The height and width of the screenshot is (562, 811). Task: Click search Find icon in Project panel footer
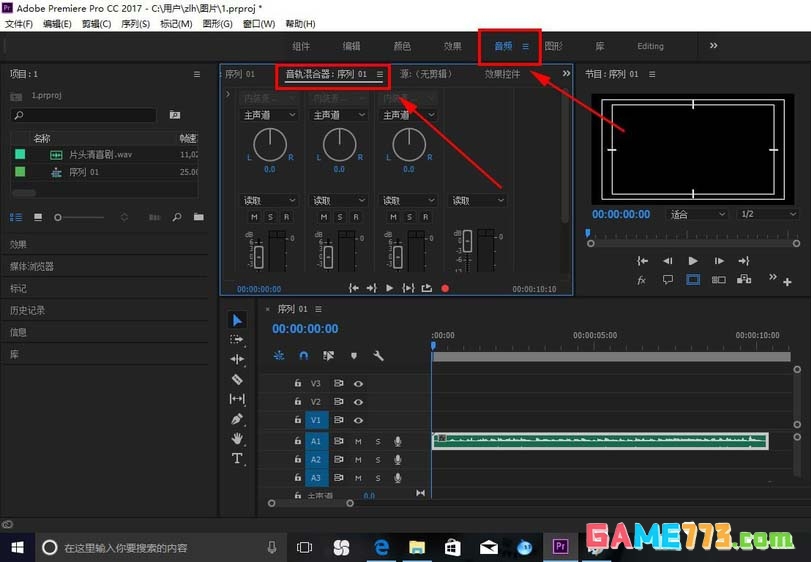pyautogui.click(x=177, y=217)
